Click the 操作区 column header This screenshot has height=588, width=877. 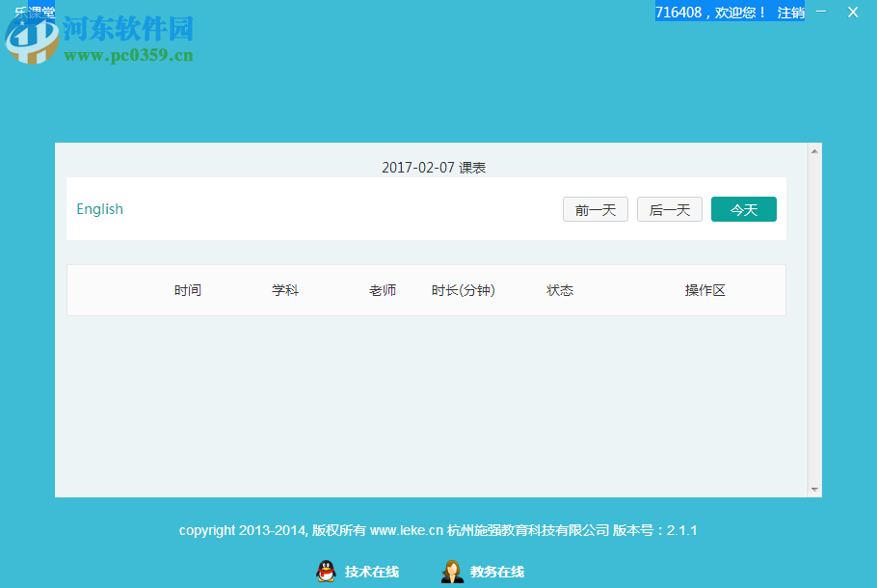coord(704,290)
